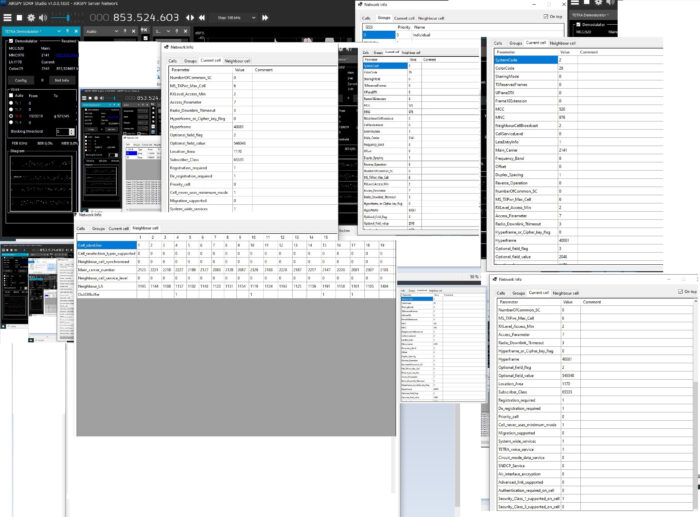Enable Auto checkbox in TETRA timeslot section
Viewport: 700px width, 517px height.
click(12, 96)
